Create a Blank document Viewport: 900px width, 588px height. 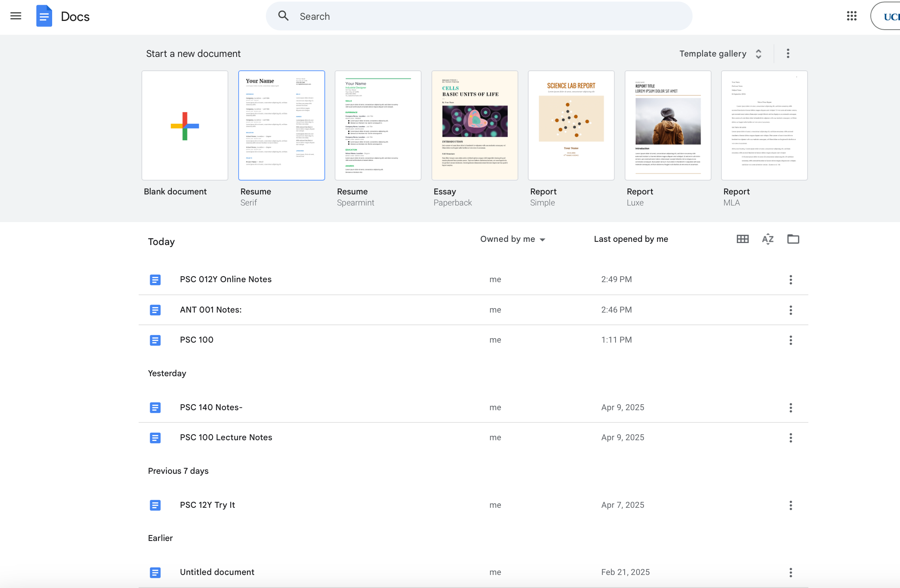pos(185,126)
